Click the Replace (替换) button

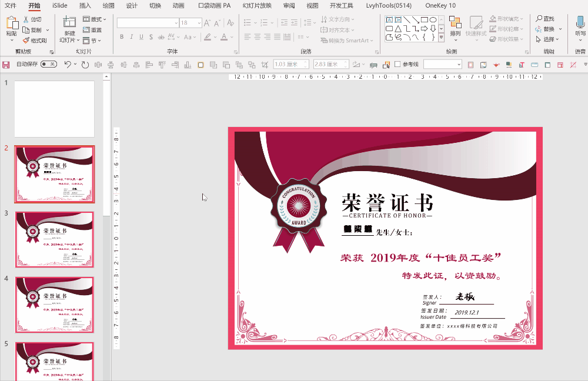coord(545,29)
